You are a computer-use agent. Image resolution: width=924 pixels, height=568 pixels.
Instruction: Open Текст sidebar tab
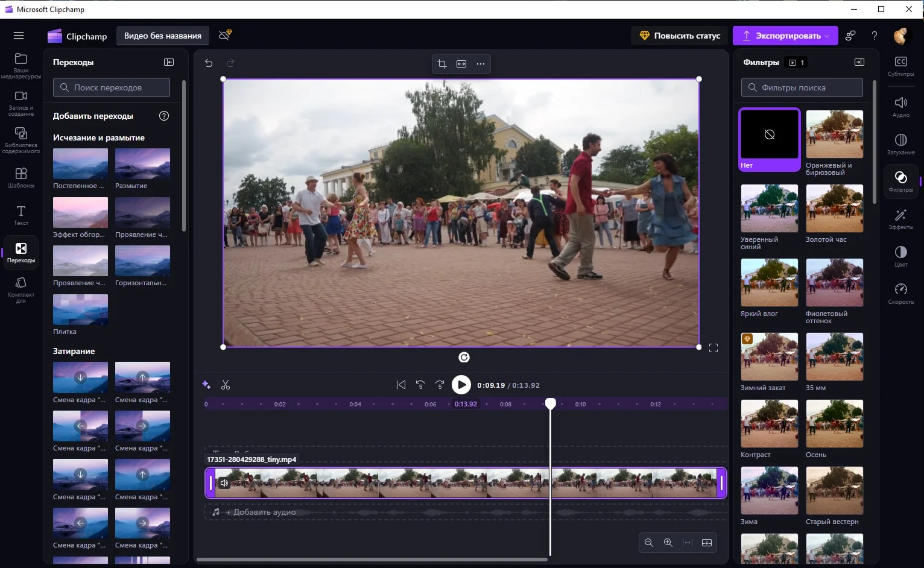point(21,215)
